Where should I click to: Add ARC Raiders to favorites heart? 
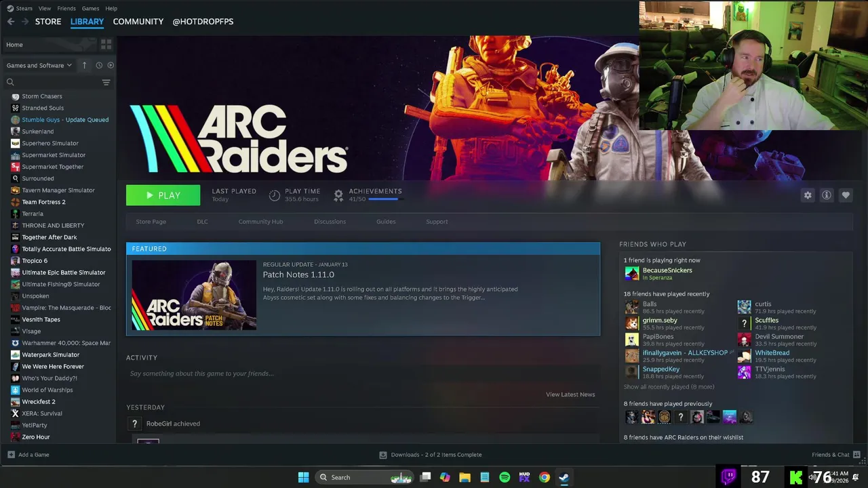[846, 195]
